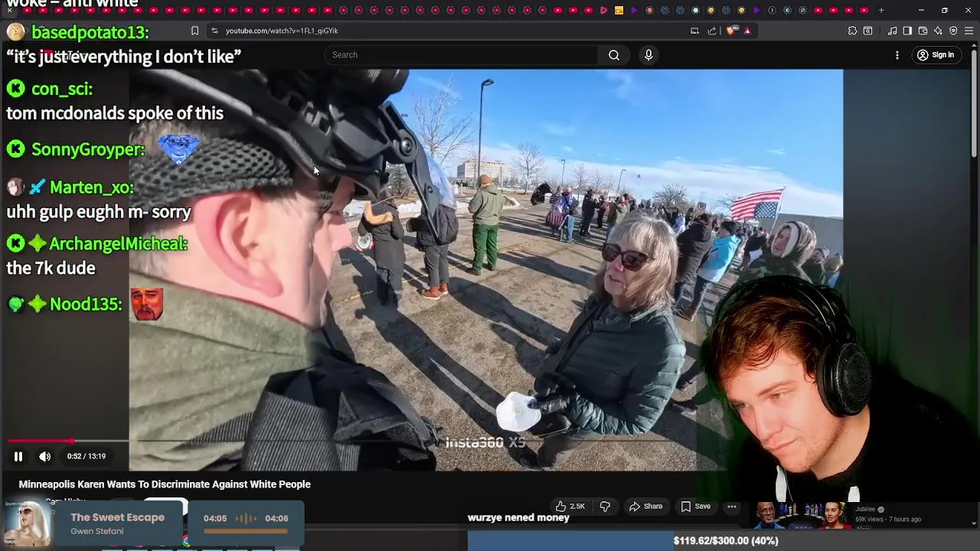This screenshot has height=551, width=980.
Task: Click the video progress bar scrubber
Action: (71, 441)
